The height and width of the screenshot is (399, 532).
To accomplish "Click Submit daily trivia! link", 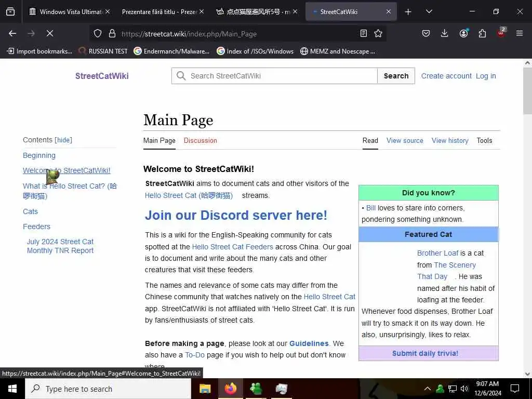I will [x=425, y=353].
